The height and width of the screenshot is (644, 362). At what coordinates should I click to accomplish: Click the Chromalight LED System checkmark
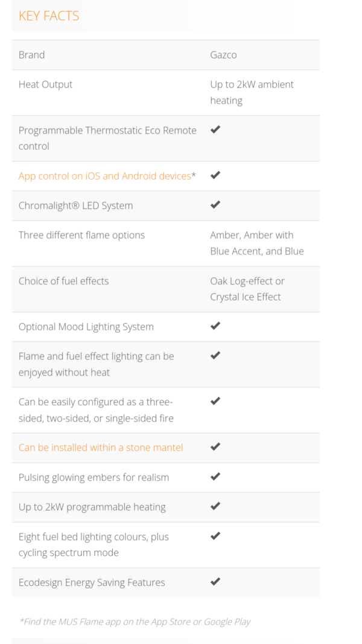[x=215, y=205]
